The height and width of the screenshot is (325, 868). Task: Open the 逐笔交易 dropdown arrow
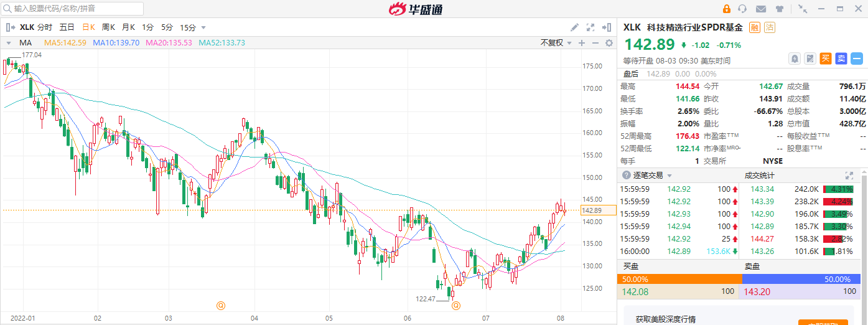(671, 176)
